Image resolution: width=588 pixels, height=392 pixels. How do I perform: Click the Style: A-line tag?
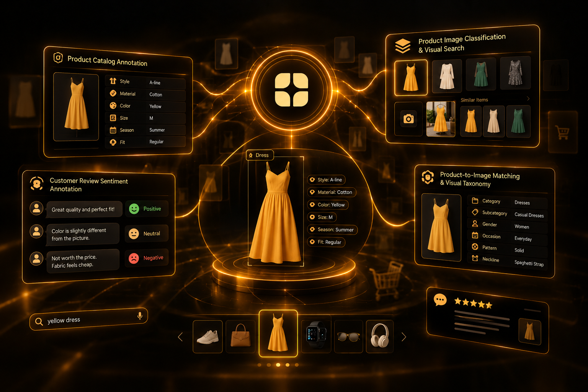[327, 180]
